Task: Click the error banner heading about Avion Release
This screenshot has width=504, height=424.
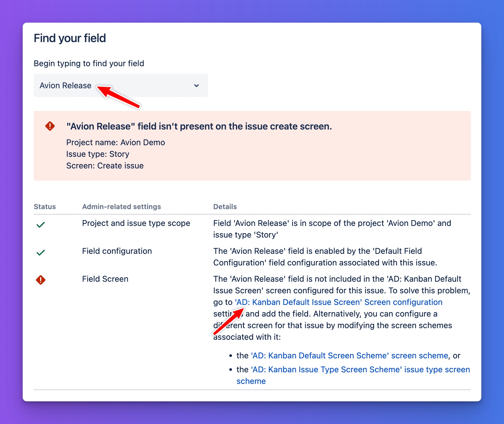Action: point(199,126)
